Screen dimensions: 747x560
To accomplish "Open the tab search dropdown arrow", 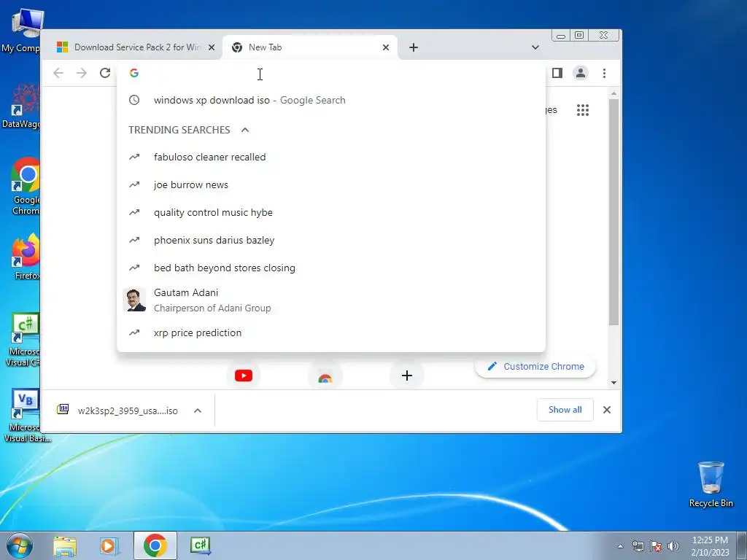I will coord(535,47).
